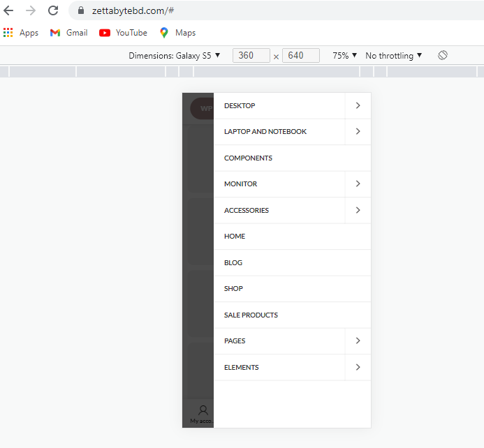
Task: Click the padlock site security icon
Action: (81, 10)
